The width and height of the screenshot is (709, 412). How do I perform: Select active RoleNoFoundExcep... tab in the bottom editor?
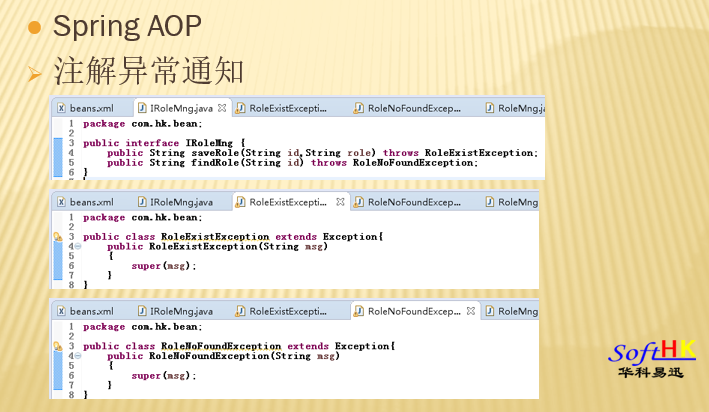(414, 311)
